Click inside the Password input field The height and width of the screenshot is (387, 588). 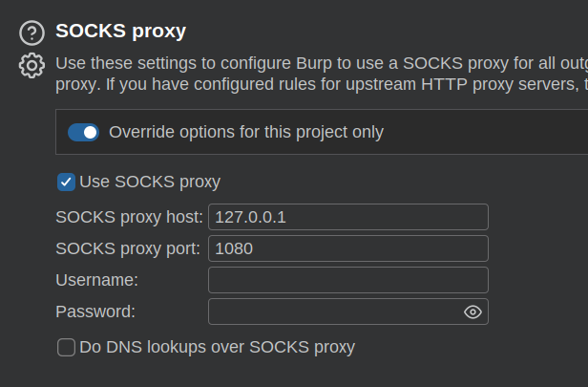(334, 312)
